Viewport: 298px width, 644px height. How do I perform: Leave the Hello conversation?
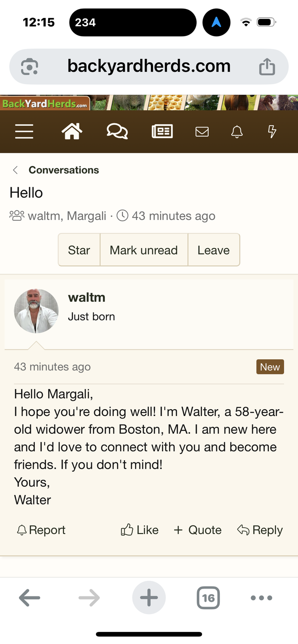click(213, 250)
